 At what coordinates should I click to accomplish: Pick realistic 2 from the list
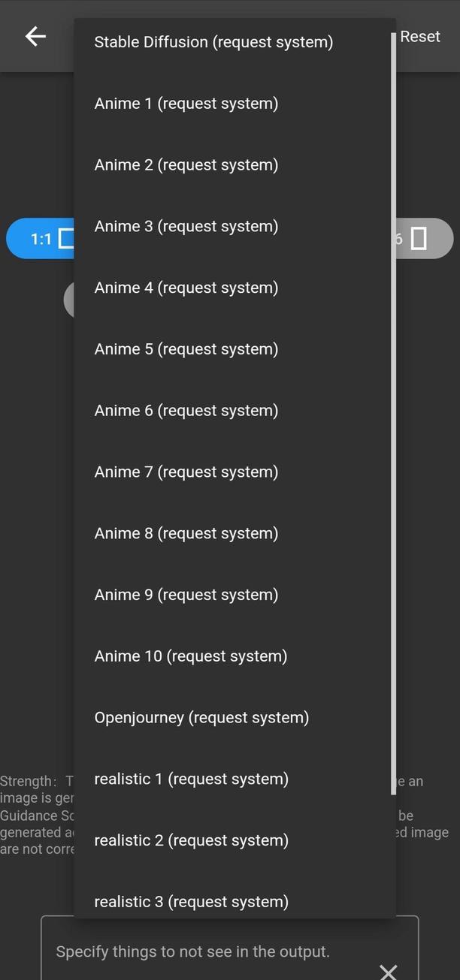192,841
